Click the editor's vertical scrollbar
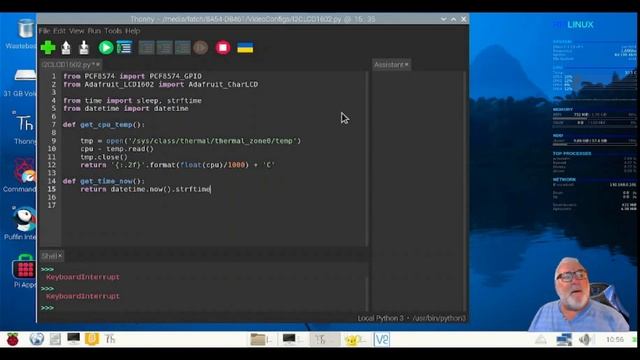640x360 pixels. pos(367,159)
